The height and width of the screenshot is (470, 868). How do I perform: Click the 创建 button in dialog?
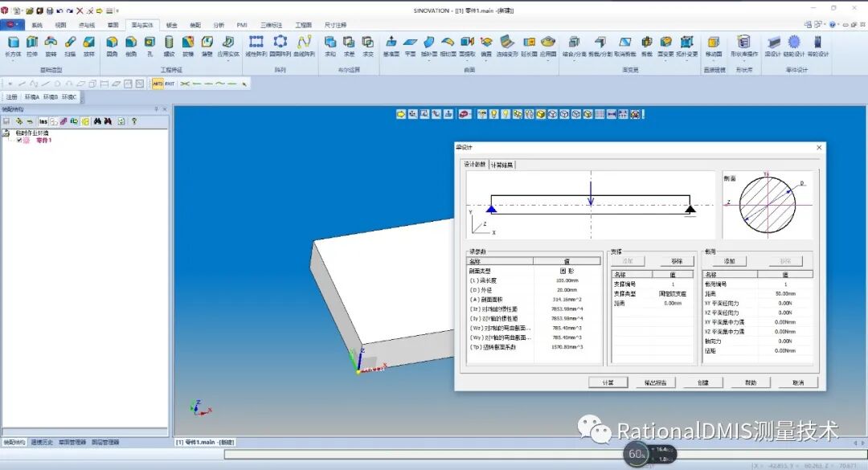tap(703, 382)
